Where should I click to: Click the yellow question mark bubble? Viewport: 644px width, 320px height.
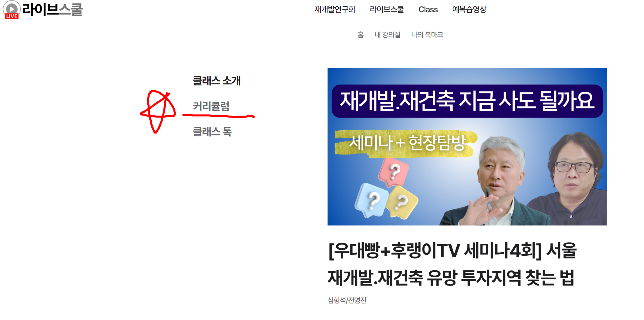tap(401, 203)
